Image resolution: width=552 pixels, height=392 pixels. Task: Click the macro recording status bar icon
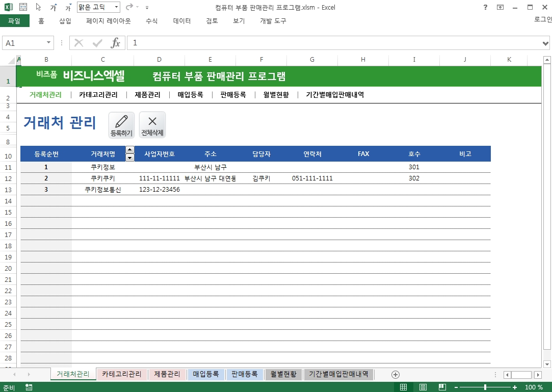click(29, 387)
